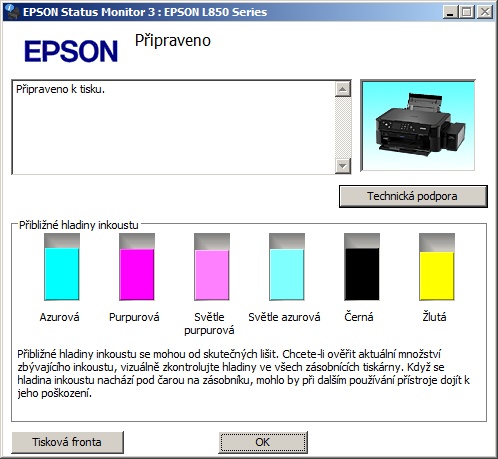This screenshot has height=459, width=498.
Task: Click the Připraveno status heading
Action: click(x=173, y=41)
